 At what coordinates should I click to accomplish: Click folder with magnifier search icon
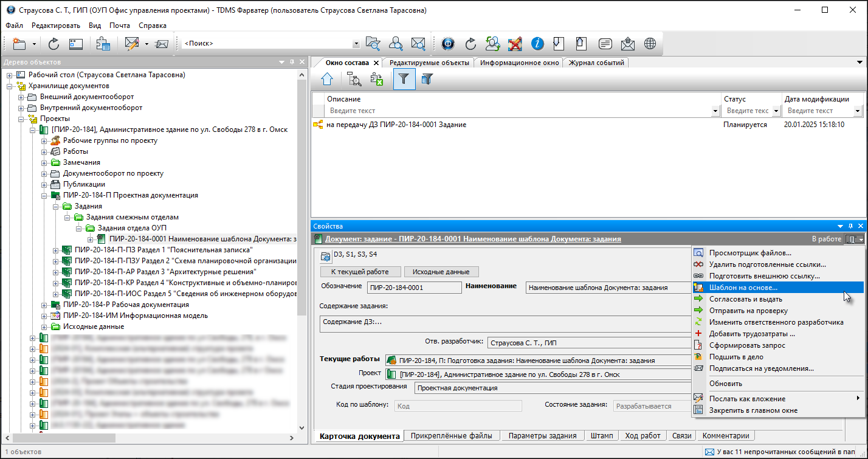(x=373, y=44)
